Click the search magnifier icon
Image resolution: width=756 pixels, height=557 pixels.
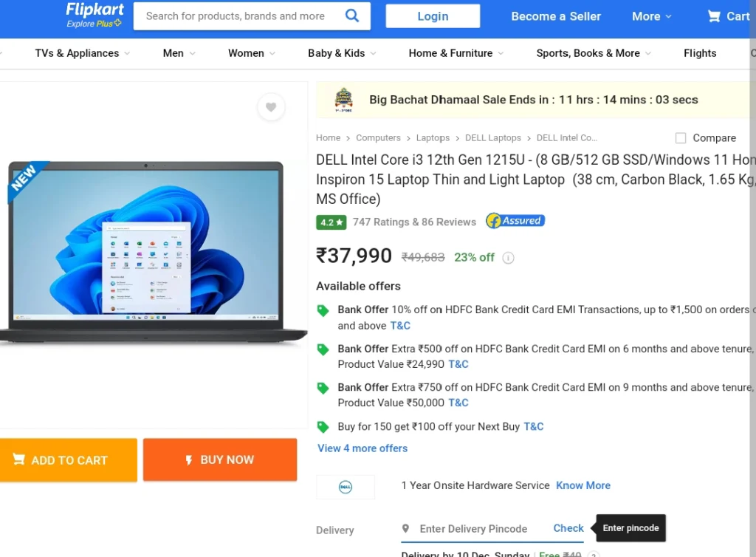click(x=352, y=16)
